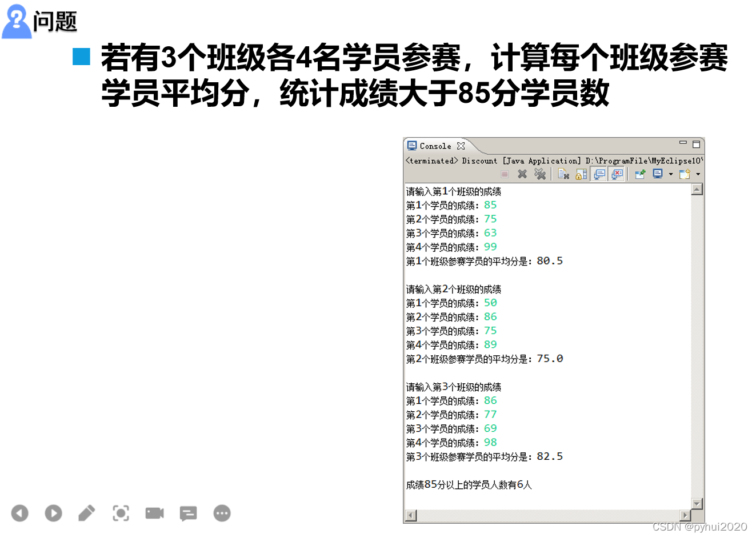Go to next slide with forward arrow
Viewport: 756px width, 538px height.
click(x=53, y=513)
